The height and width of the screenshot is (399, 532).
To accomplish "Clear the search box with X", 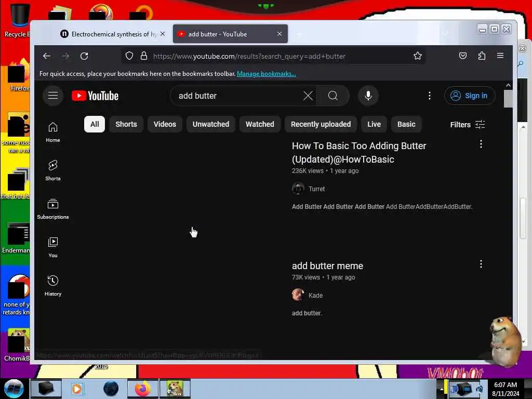I will coord(308,96).
